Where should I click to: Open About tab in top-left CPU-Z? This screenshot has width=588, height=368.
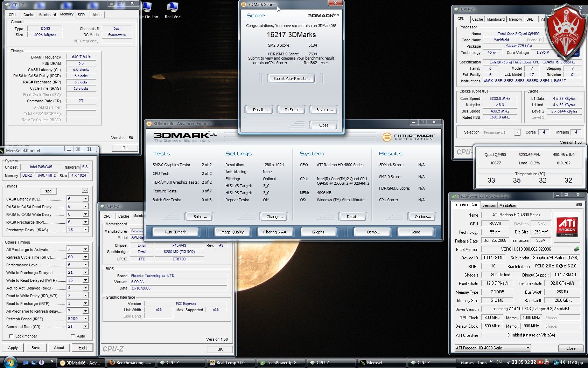[x=97, y=15]
